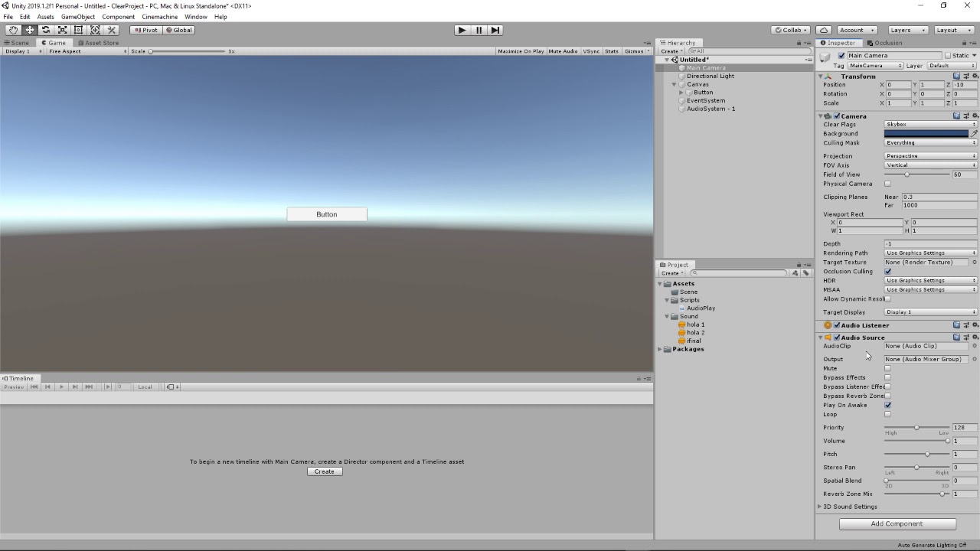Open the Layer dropdown Default
This screenshot has width=980, height=551.
pos(951,66)
